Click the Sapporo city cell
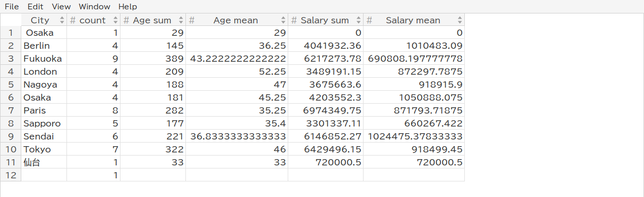 (44, 123)
